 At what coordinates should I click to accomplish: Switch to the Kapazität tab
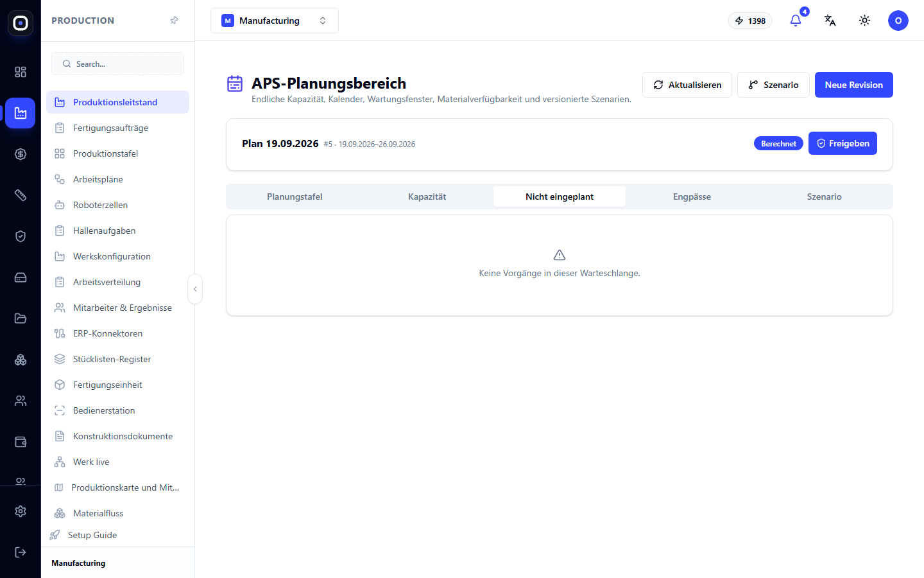click(x=427, y=197)
